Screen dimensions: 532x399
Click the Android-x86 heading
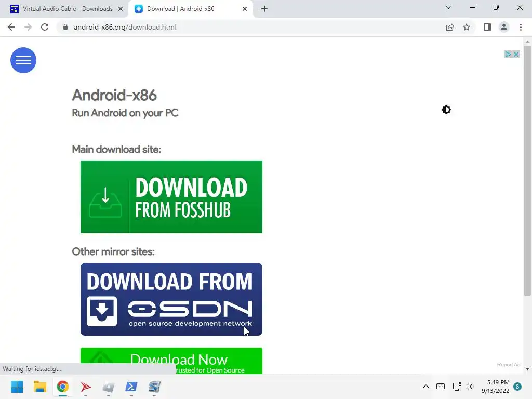click(114, 96)
